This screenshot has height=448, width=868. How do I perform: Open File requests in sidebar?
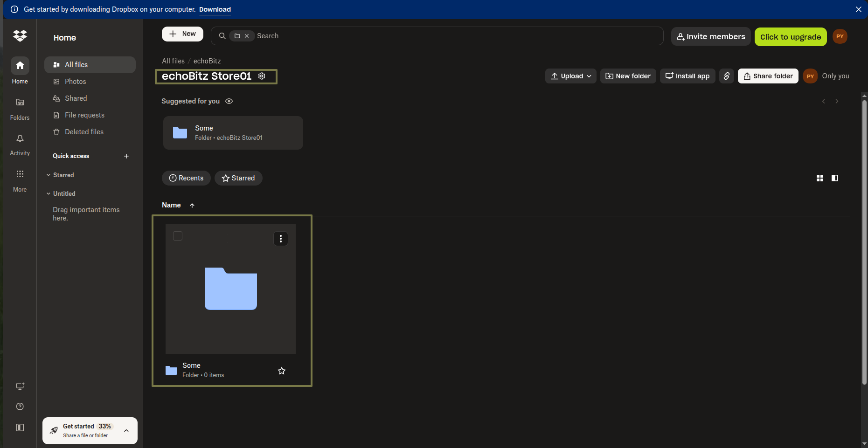click(90, 115)
